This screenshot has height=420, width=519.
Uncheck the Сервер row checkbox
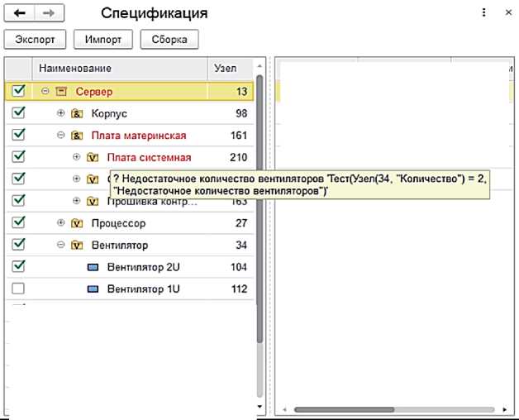point(19,91)
